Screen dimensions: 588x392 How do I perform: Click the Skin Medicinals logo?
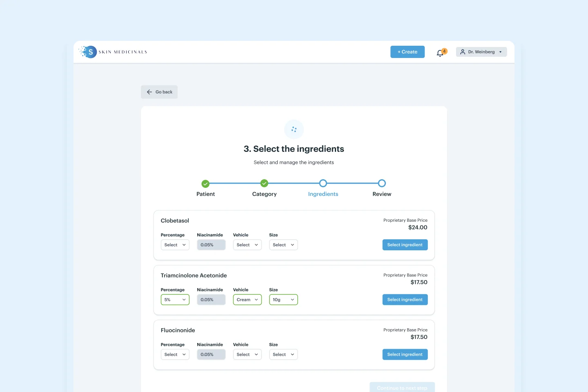pos(113,52)
